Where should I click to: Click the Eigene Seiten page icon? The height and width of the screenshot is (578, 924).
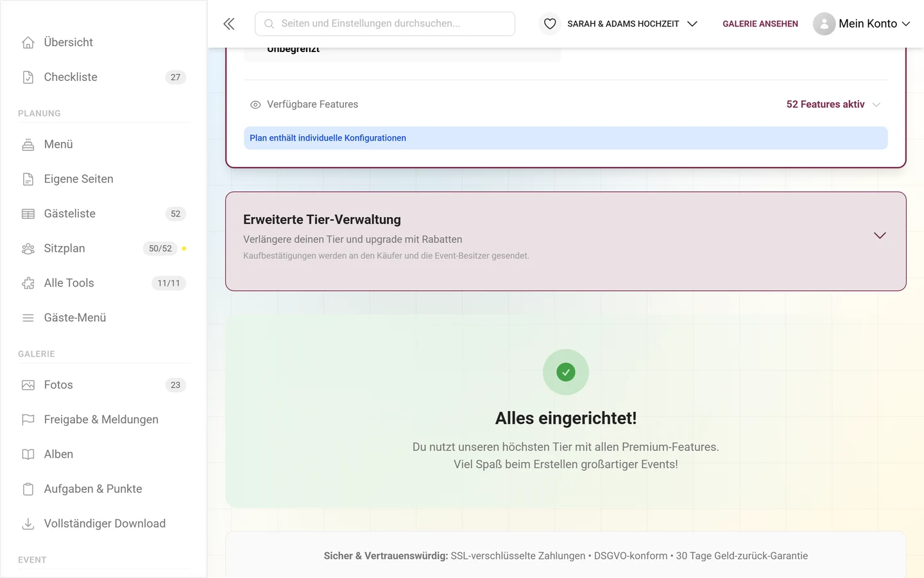28,179
